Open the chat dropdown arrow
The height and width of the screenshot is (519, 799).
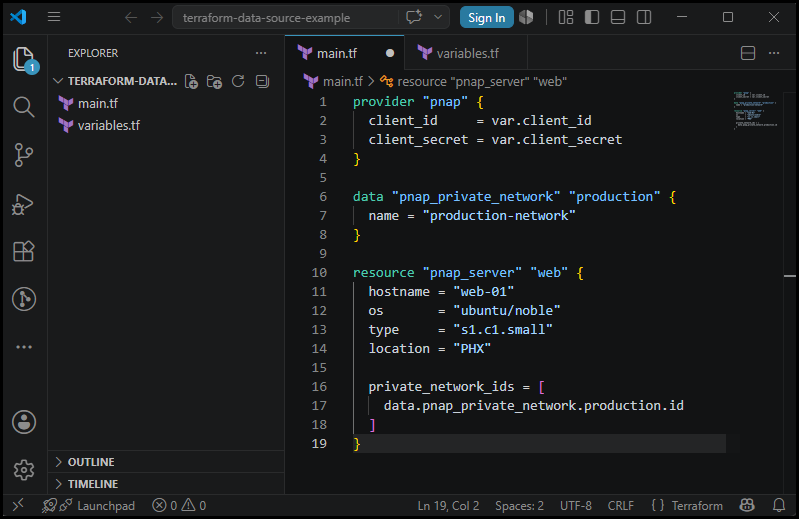(438, 17)
